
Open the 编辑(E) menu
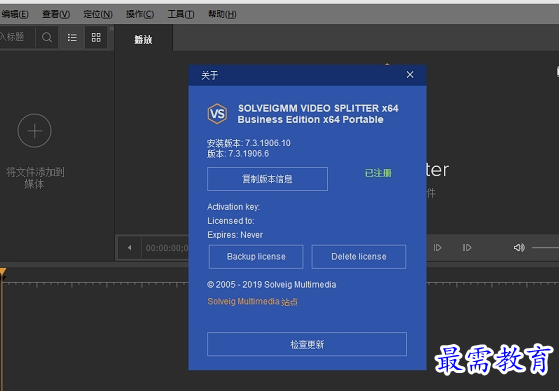(x=15, y=14)
